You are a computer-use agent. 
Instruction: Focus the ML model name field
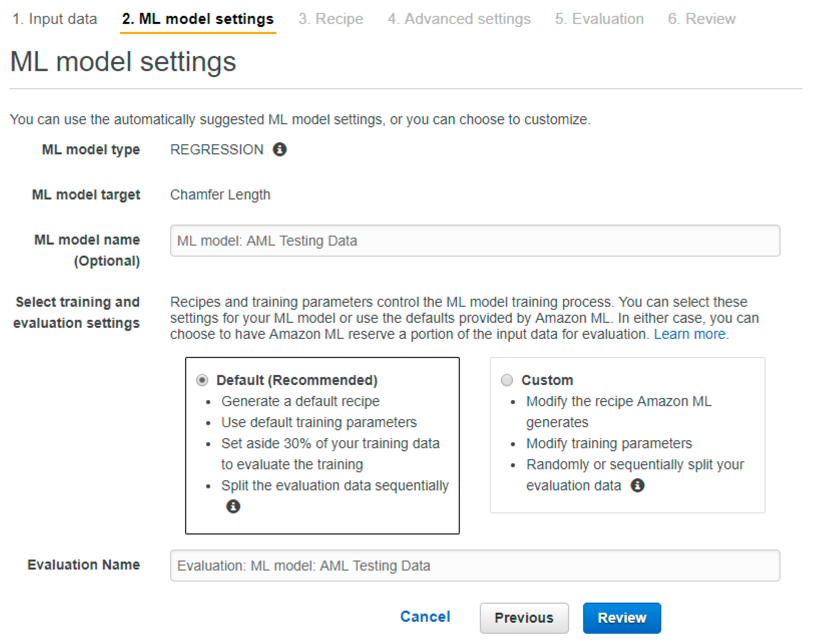click(474, 241)
